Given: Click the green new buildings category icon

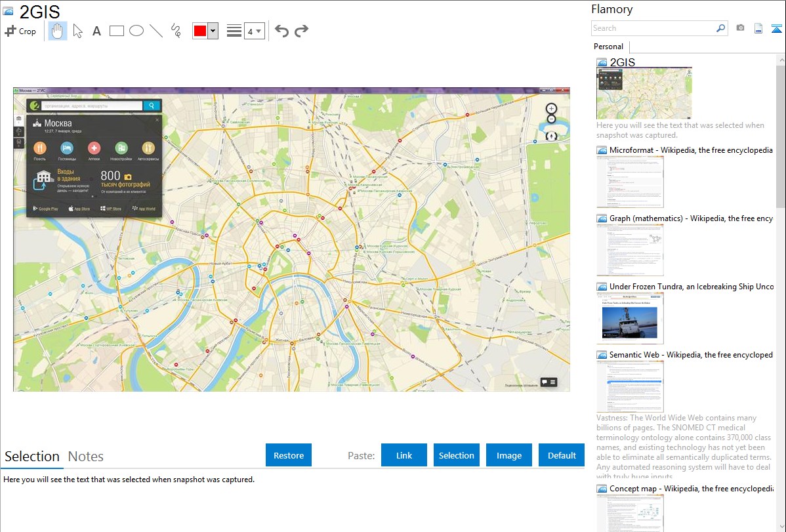Looking at the screenshot, I should pyautogui.click(x=121, y=148).
